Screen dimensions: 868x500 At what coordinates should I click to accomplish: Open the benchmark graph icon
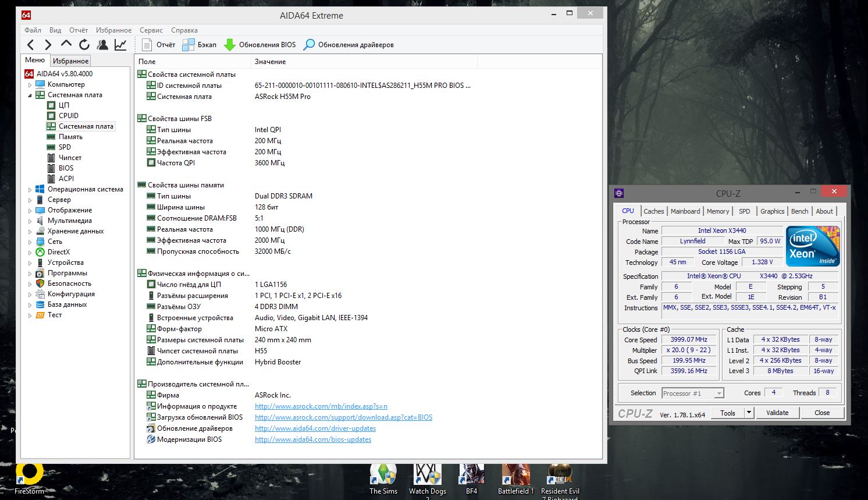point(120,45)
